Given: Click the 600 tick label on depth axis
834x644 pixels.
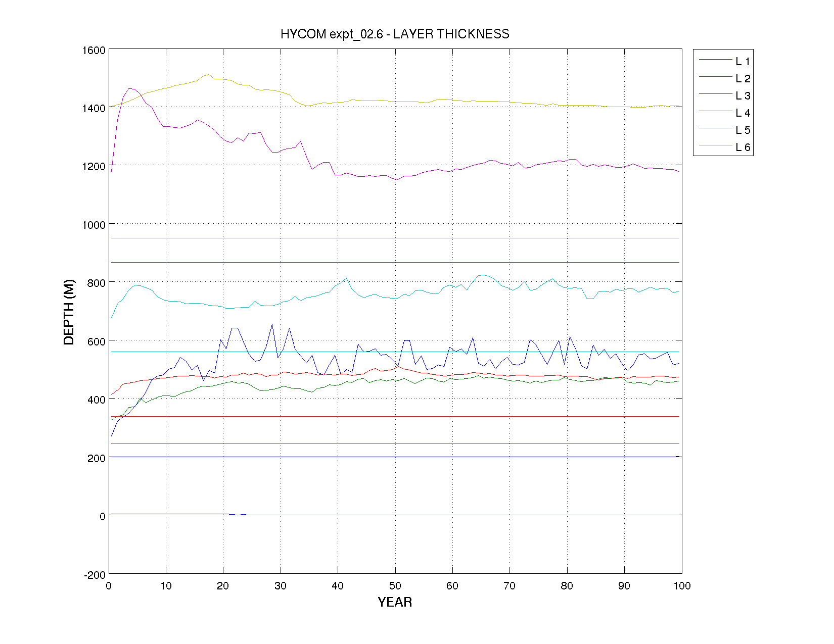Looking at the screenshot, I should 96,342.
